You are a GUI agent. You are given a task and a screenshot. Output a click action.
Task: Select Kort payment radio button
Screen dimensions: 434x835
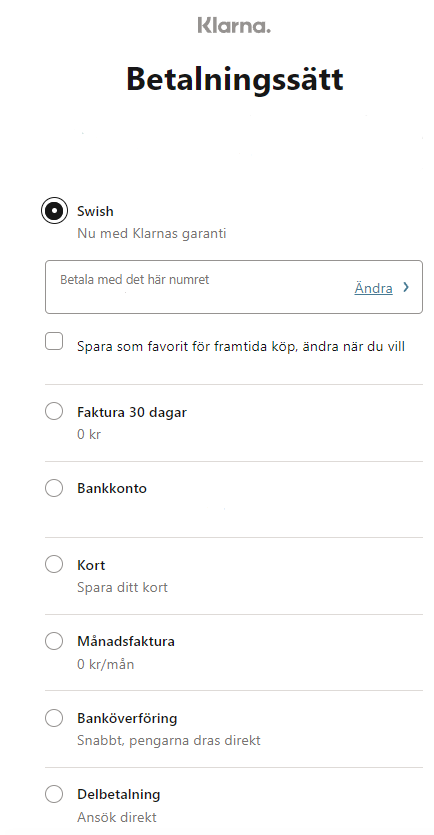[x=54, y=564]
